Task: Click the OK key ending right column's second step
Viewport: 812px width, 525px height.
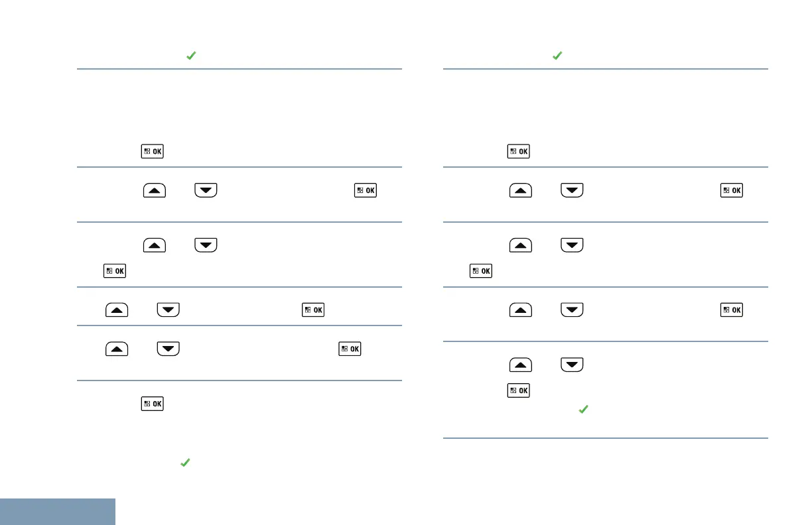Action: pos(732,191)
